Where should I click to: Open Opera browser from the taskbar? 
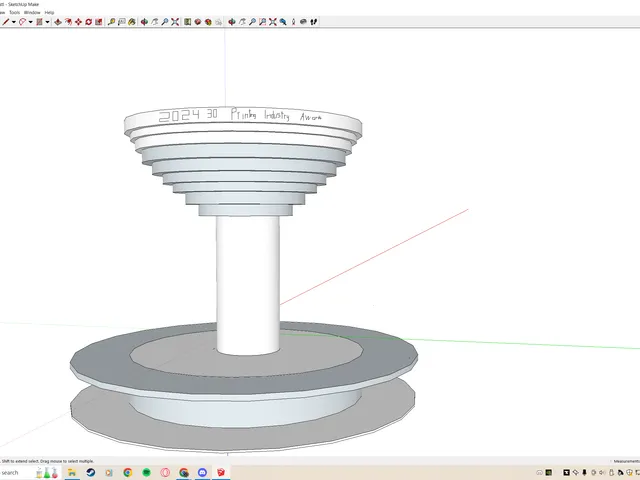[165, 473]
